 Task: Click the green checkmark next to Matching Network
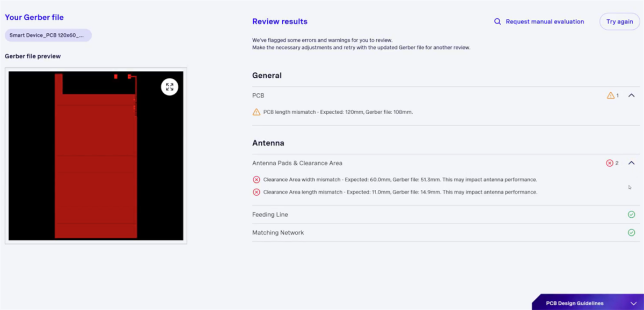pos(631,233)
